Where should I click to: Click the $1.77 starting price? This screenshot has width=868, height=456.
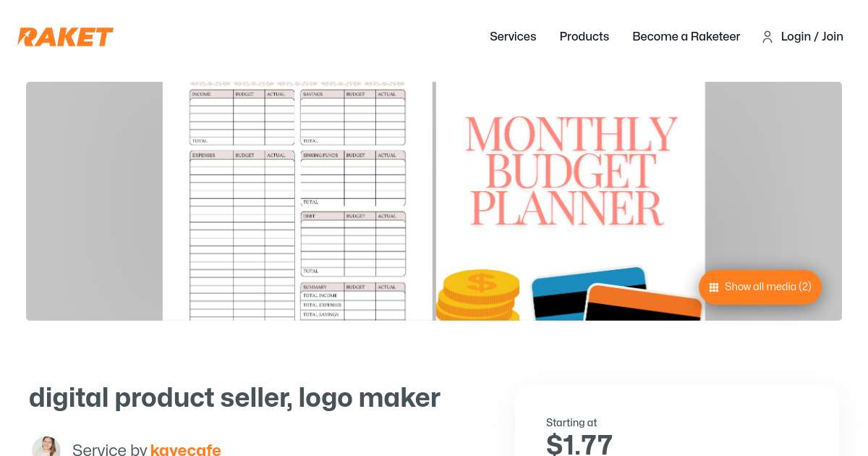[579, 445]
